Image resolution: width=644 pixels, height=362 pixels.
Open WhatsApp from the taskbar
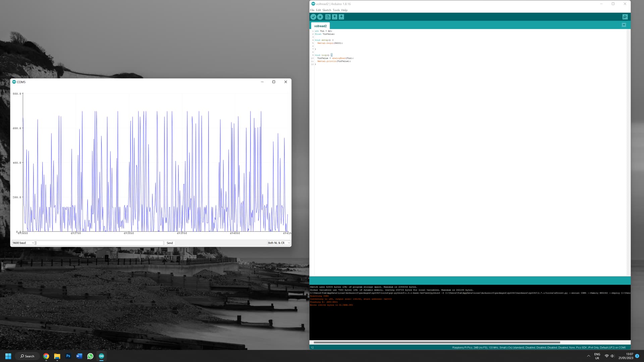[x=90, y=356]
